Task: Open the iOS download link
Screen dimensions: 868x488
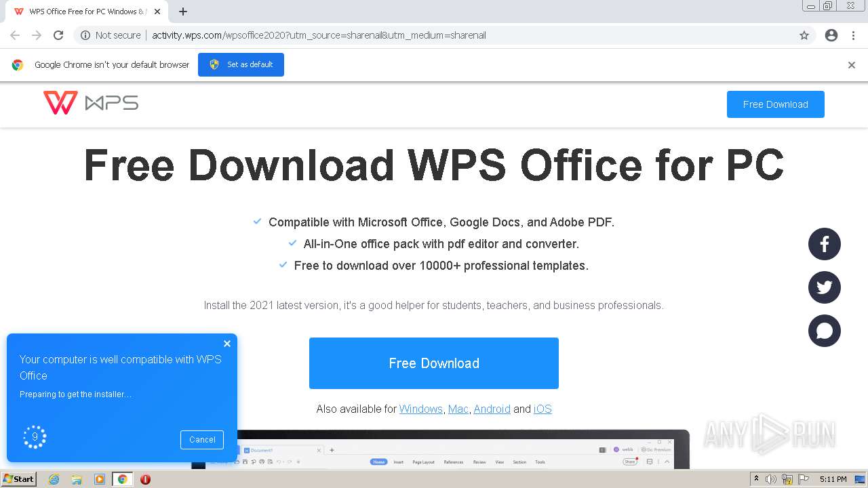Action: pos(542,409)
